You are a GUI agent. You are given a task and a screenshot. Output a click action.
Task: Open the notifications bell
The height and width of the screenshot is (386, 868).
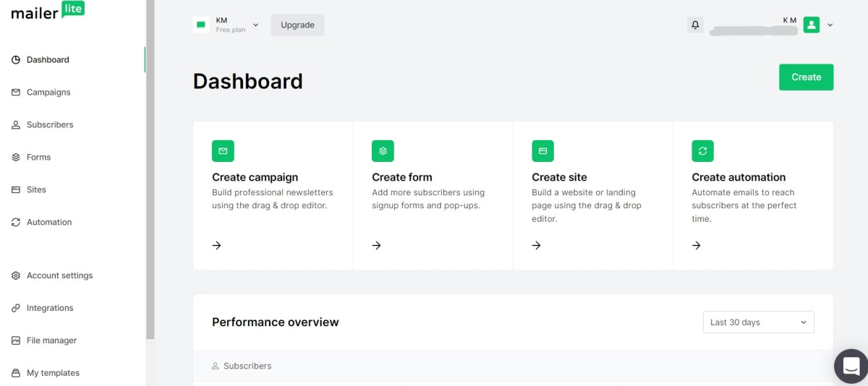(x=695, y=25)
